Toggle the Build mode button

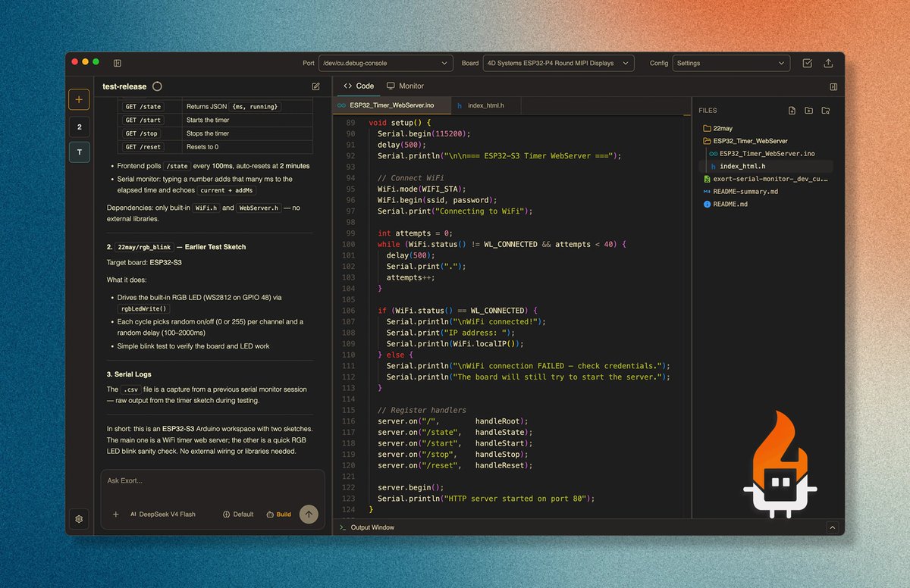tap(278, 514)
